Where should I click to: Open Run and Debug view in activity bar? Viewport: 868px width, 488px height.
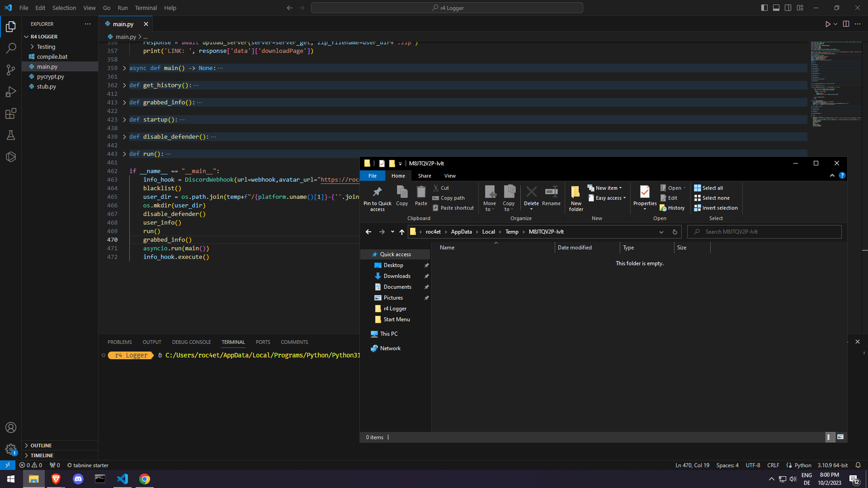click(x=11, y=92)
